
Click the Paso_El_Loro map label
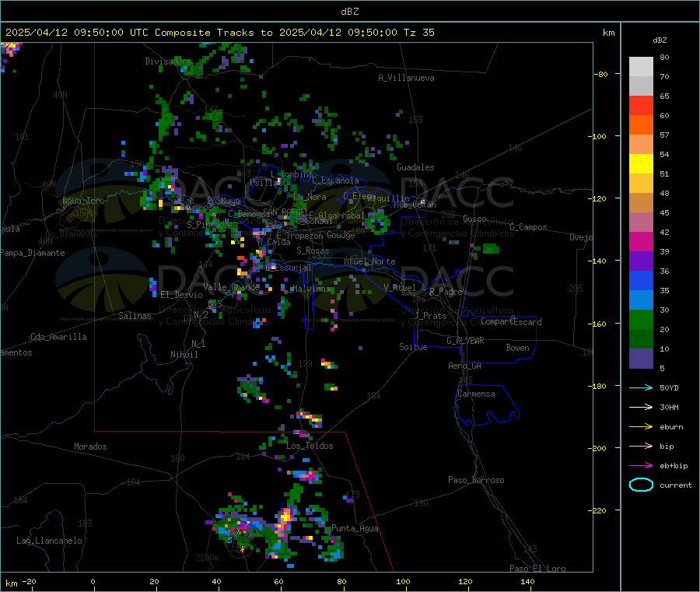pos(537,569)
